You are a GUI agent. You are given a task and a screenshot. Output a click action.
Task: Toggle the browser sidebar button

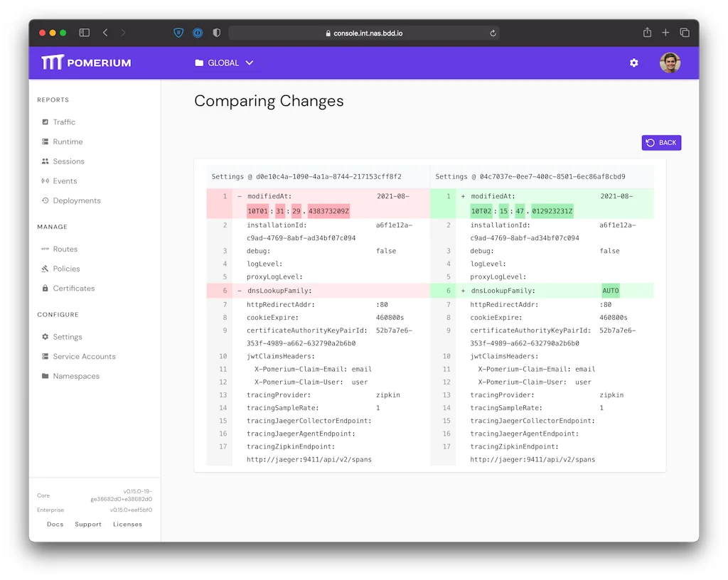(84, 33)
